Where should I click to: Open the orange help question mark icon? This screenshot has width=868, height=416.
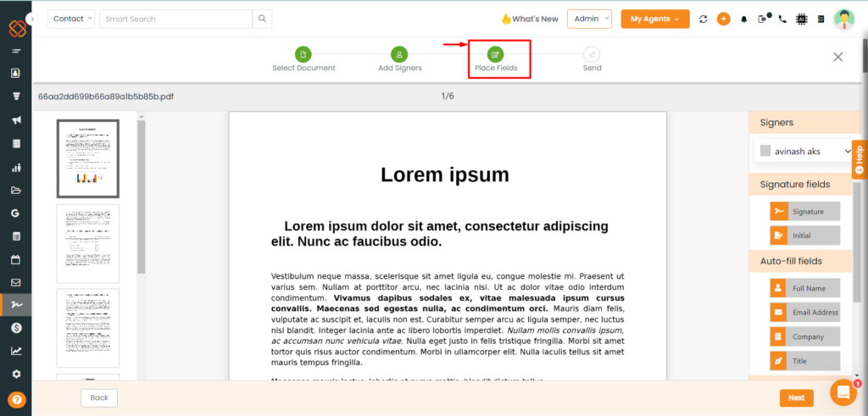click(x=17, y=399)
